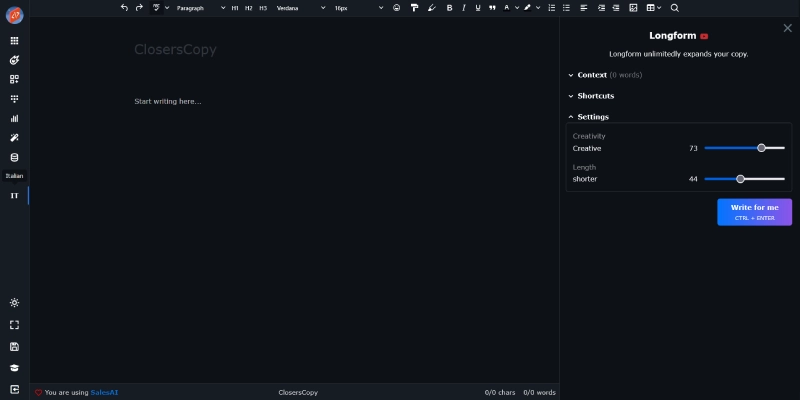
Task: Open the emoji picker
Action: pyautogui.click(x=396, y=8)
